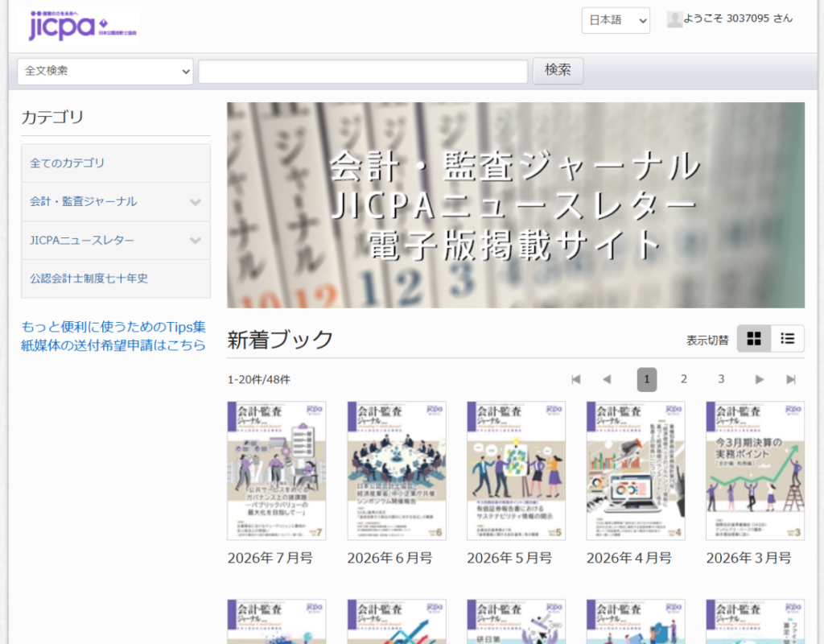Click the 2026年6月号 title text

click(x=390, y=559)
